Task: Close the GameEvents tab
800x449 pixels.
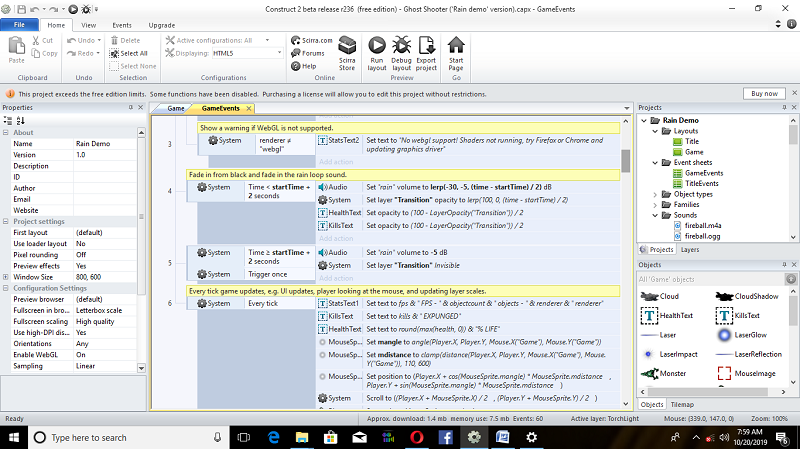Action: (x=249, y=108)
